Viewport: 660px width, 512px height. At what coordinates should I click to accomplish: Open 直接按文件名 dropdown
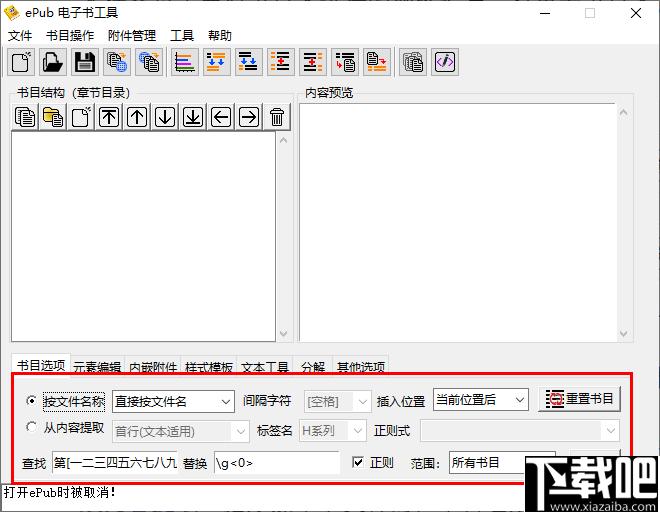click(173, 401)
